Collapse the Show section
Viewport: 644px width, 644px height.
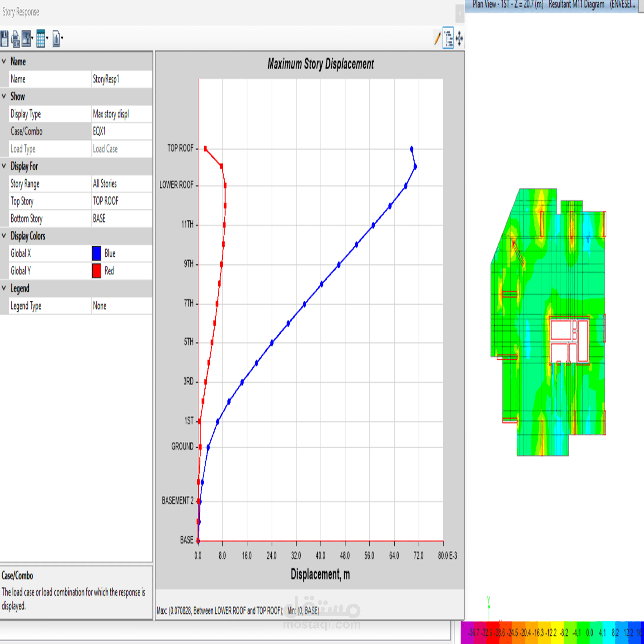[4, 96]
